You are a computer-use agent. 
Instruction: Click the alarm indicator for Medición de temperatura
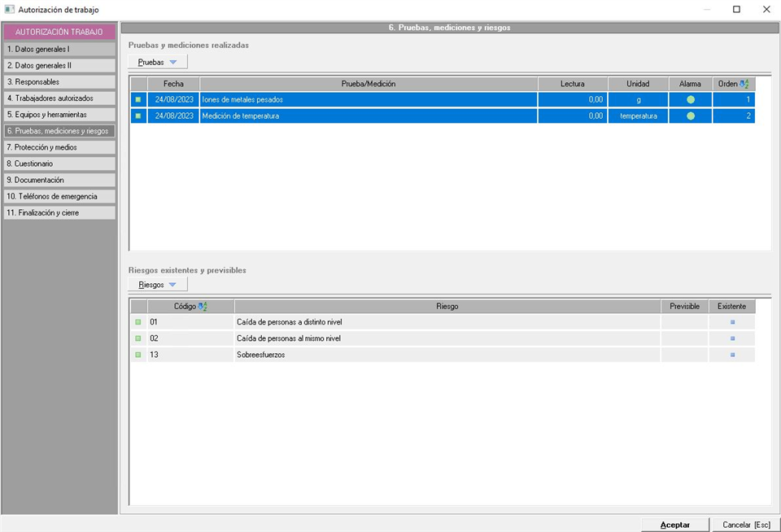pos(691,116)
